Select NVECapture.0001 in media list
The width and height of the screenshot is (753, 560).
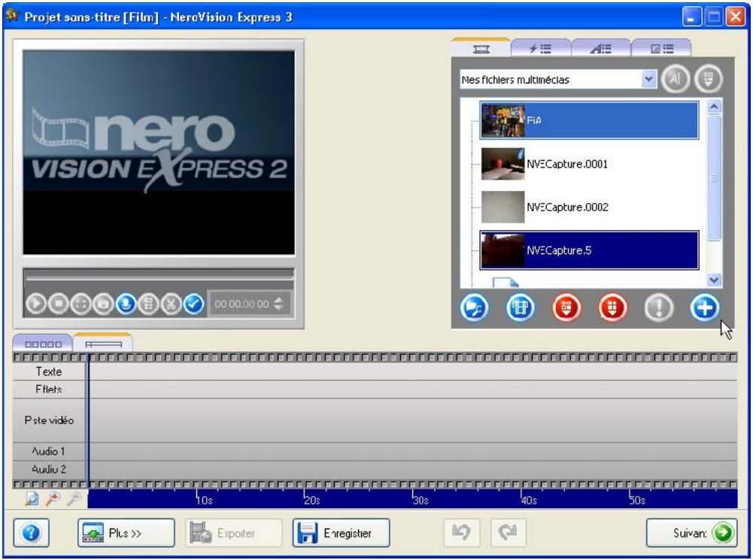tap(589, 164)
